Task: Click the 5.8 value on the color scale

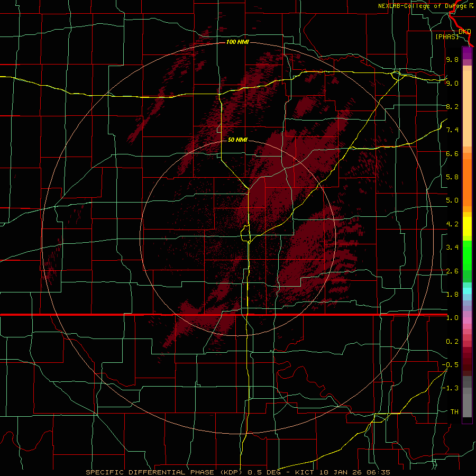Action: point(452,177)
